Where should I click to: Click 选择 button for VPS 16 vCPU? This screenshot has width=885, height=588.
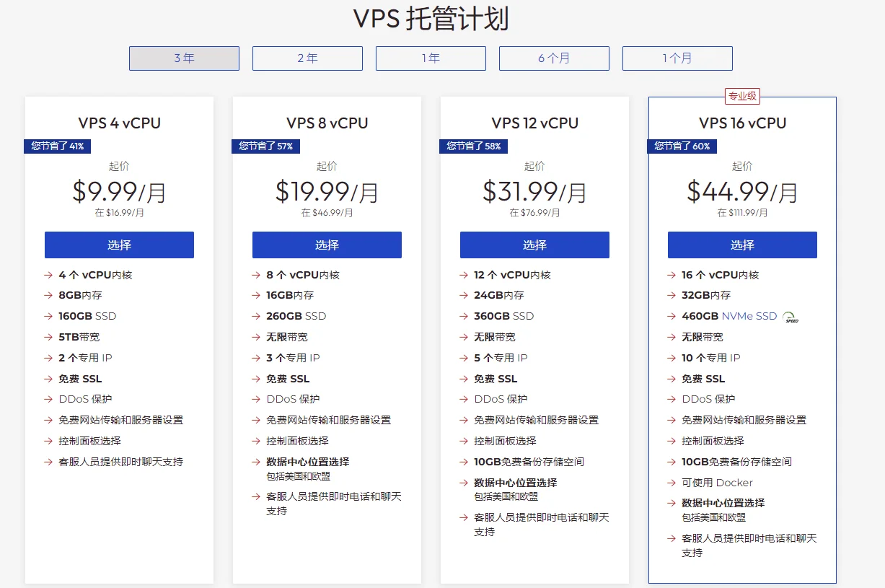point(742,245)
